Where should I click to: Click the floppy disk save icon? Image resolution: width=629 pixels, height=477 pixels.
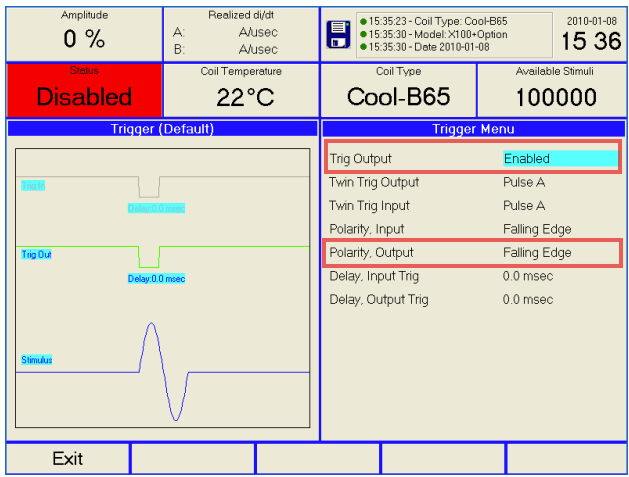[x=338, y=35]
